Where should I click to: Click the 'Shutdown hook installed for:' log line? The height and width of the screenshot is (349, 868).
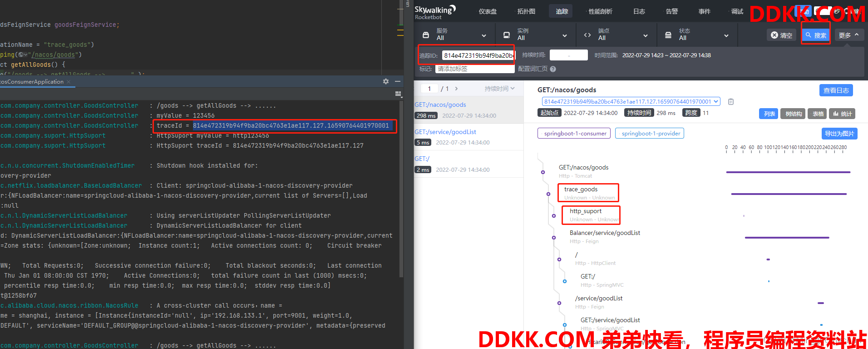(x=207, y=166)
